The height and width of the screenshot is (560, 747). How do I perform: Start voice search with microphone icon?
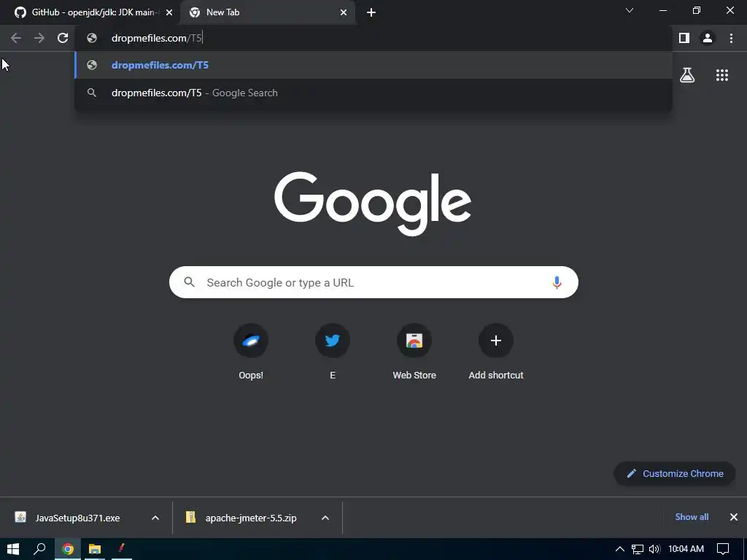pos(557,282)
